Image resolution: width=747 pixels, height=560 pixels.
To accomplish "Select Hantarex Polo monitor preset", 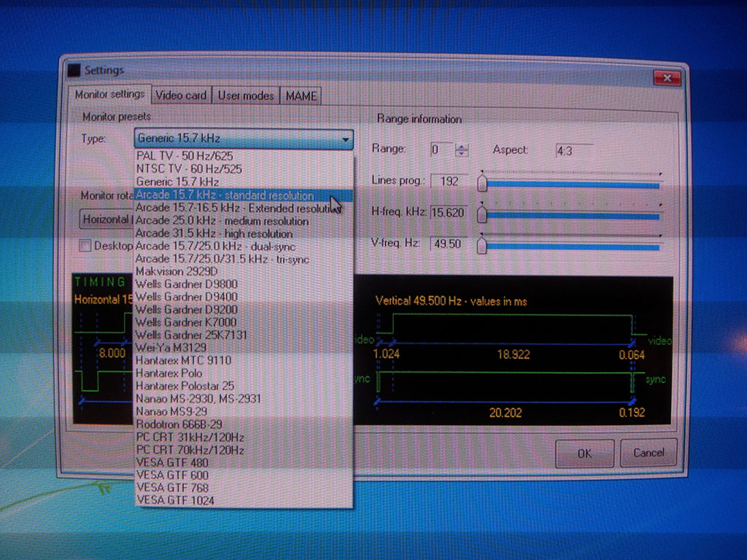I will [x=169, y=373].
